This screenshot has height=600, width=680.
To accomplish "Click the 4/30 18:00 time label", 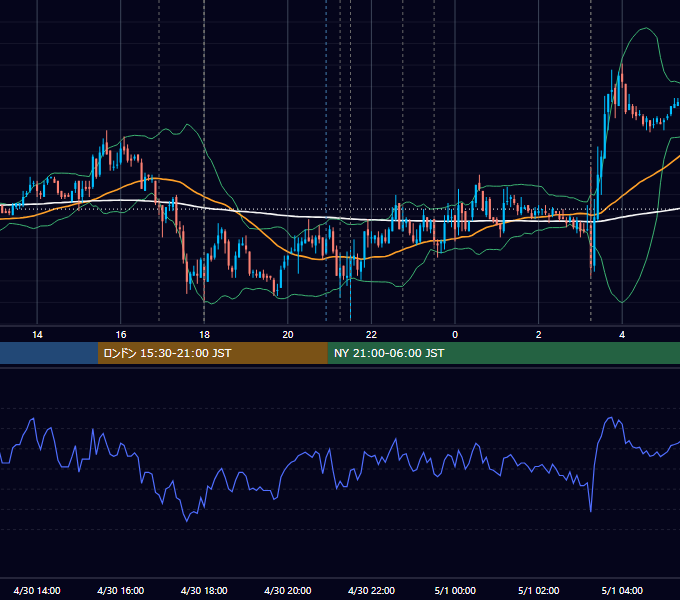I will (204, 590).
